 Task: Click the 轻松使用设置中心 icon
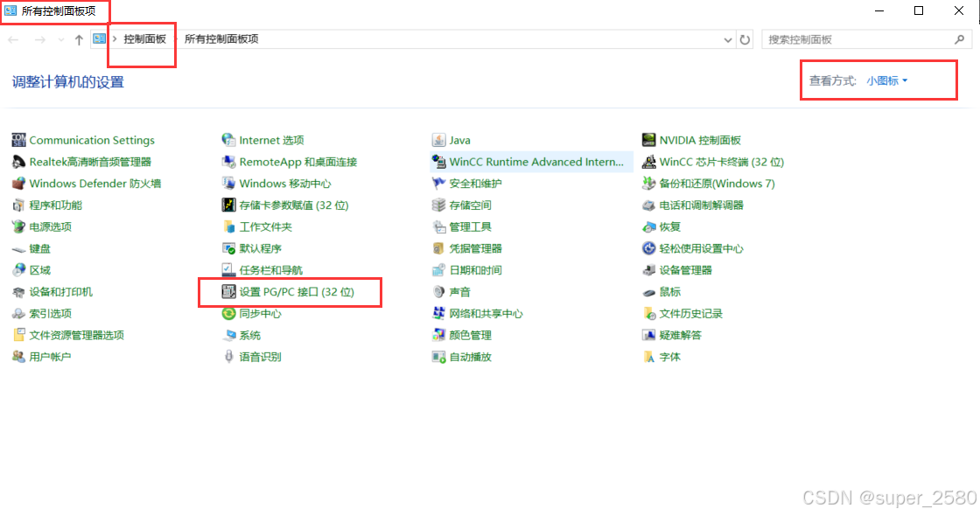[648, 248]
